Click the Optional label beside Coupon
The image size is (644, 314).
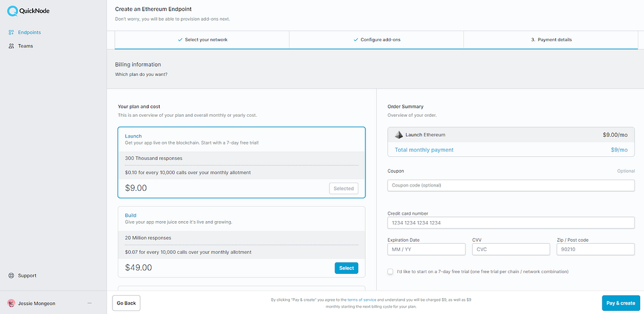(x=626, y=171)
